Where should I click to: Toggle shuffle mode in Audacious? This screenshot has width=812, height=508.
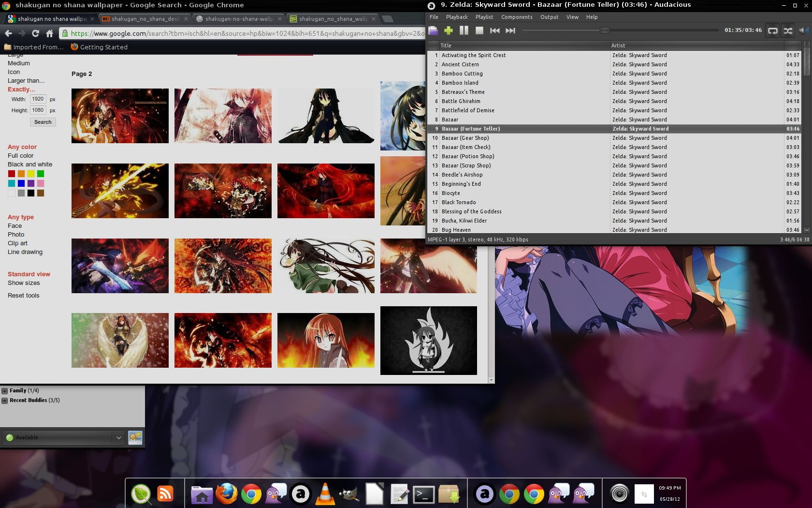788,30
